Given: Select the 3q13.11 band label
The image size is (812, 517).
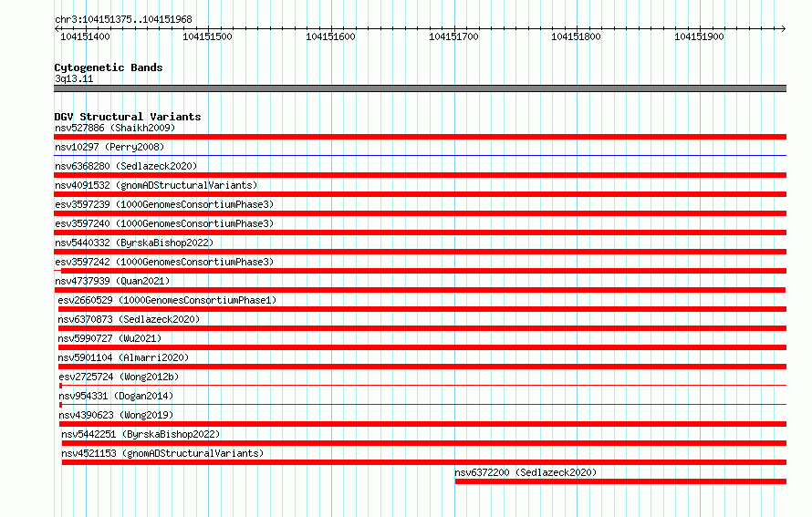Looking at the screenshot, I should coord(74,78).
